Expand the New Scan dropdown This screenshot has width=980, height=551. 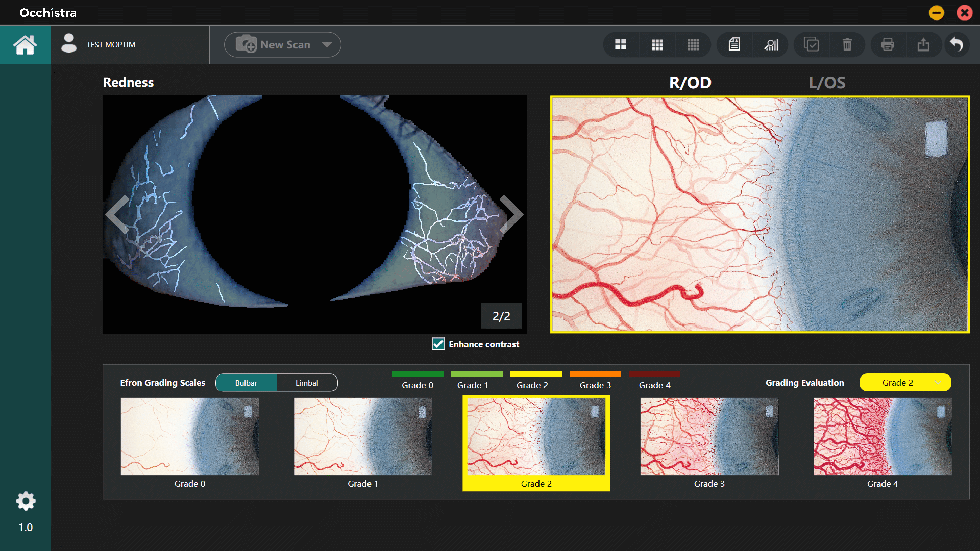[x=327, y=45]
